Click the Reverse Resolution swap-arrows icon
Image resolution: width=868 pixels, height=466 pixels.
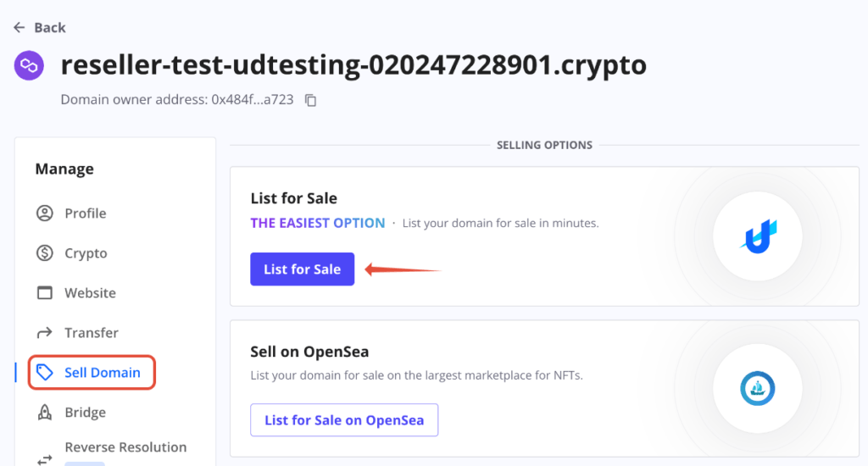[x=45, y=460]
